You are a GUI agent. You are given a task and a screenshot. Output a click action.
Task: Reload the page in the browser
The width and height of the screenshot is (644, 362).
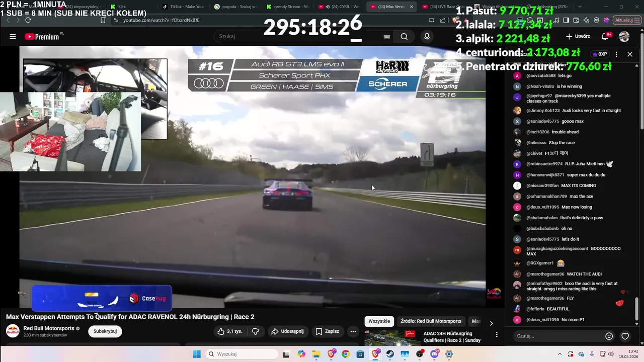pyautogui.click(x=28, y=20)
